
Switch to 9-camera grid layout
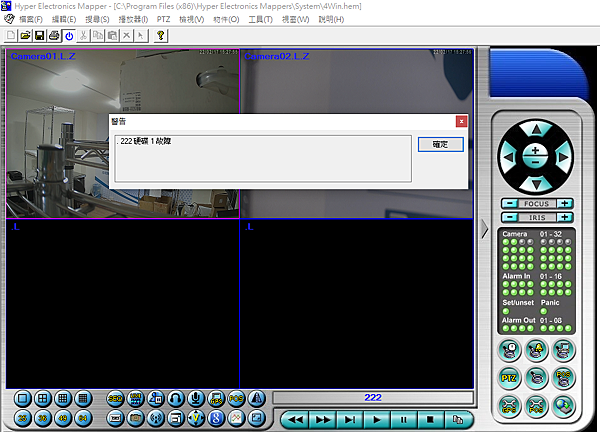(63, 399)
